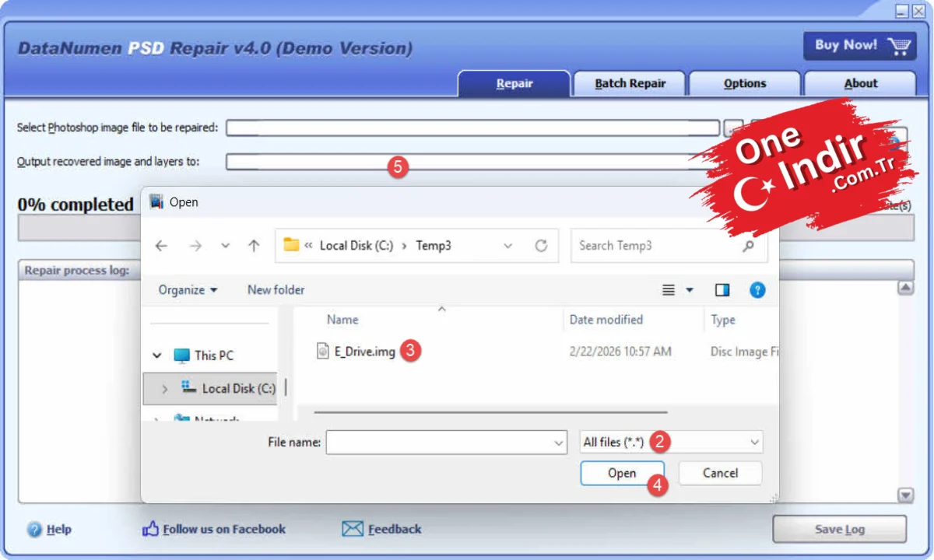Click the date 2/22/2026 10:57 AM
Viewport: 934px width, 560px height.
click(x=620, y=352)
